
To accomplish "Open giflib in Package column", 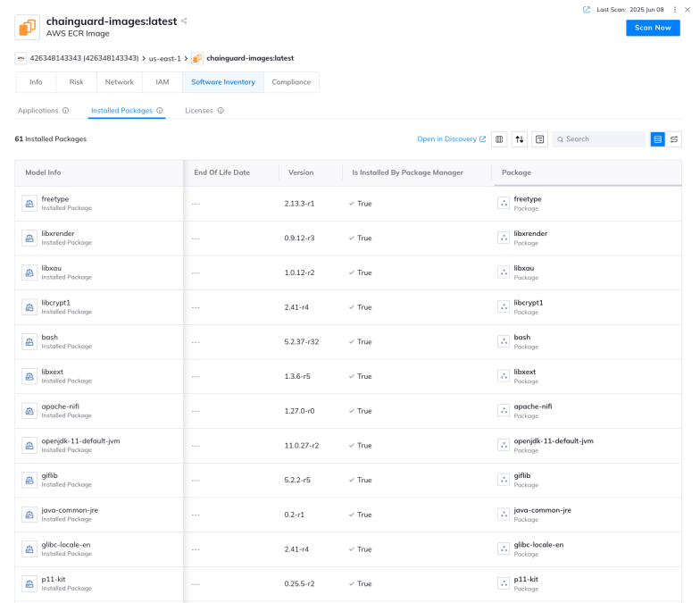I will pyautogui.click(x=521, y=475).
